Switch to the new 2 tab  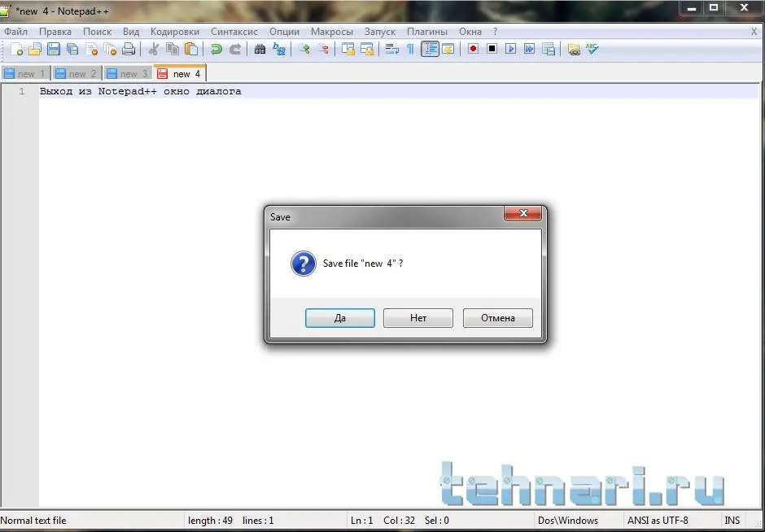pos(77,74)
